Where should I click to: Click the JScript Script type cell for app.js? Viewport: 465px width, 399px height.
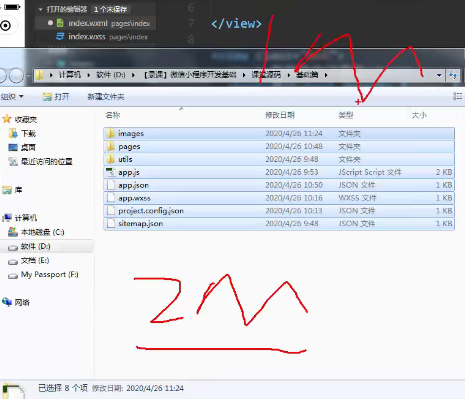pyautogui.click(x=370, y=172)
